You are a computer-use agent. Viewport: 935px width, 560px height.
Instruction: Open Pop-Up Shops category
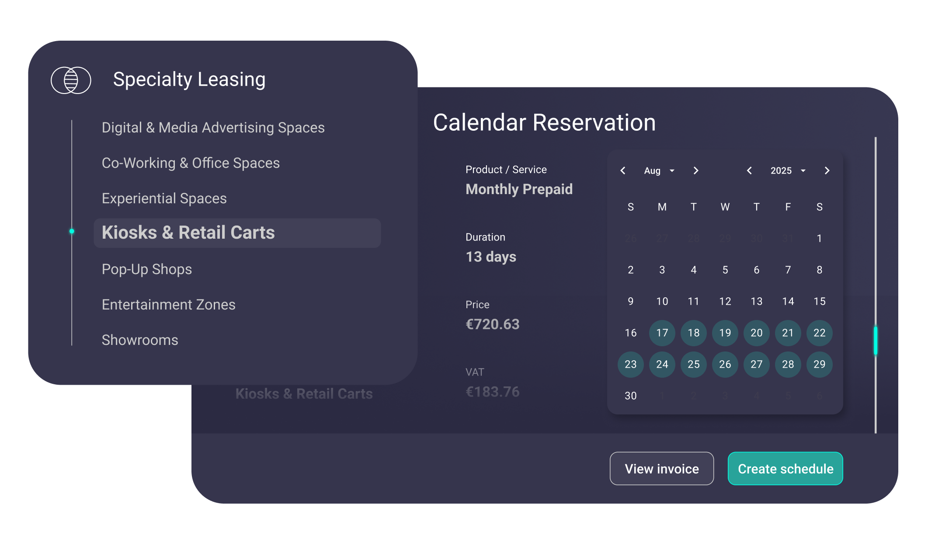coord(146,269)
